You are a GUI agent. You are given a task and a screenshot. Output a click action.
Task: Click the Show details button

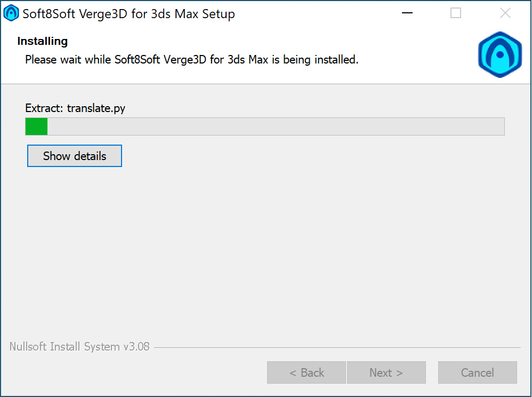click(x=74, y=156)
